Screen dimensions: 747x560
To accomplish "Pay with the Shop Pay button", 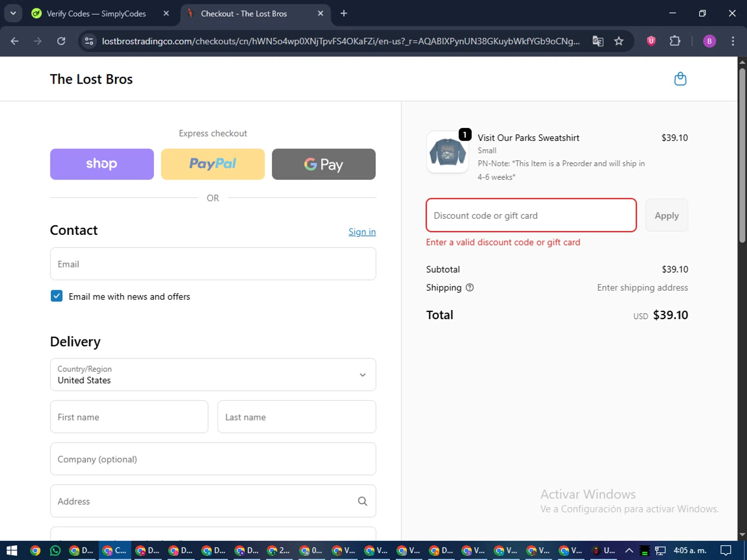I will pos(102,164).
